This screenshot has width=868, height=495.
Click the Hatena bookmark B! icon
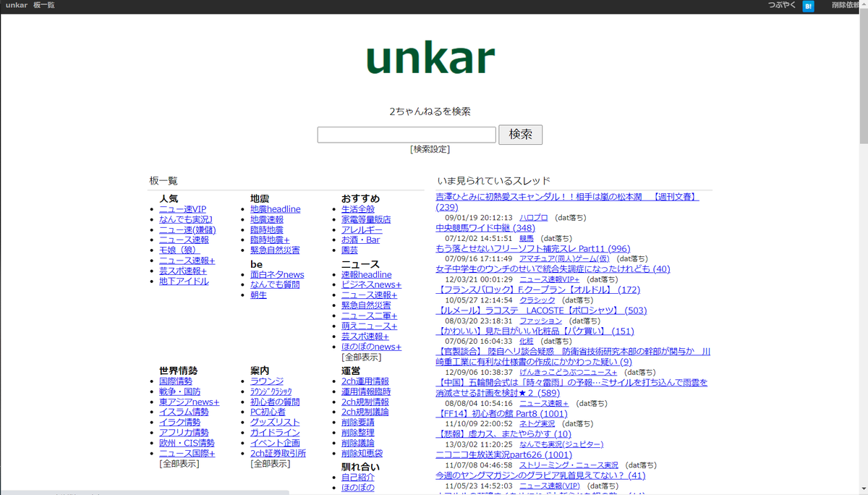point(807,5)
